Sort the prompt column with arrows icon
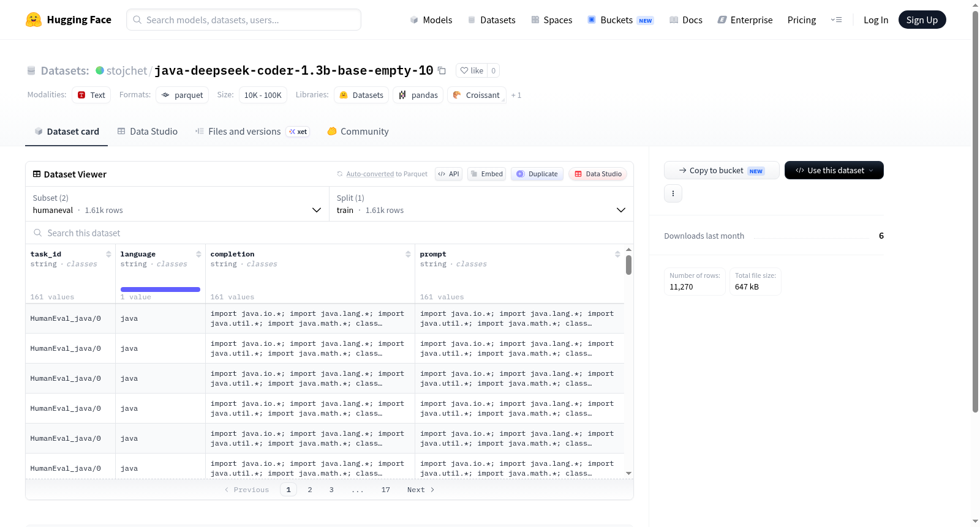The width and height of the screenshot is (980, 527). (x=617, y=254)
